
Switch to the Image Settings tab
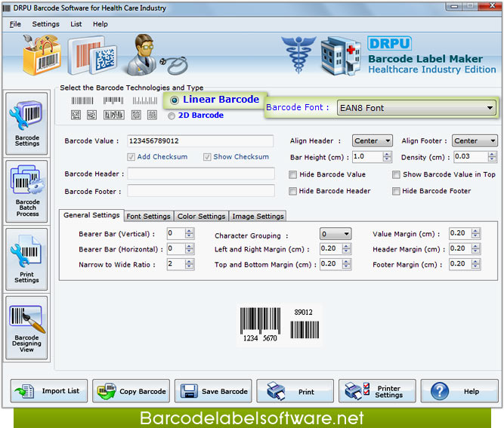coord(258,217)
